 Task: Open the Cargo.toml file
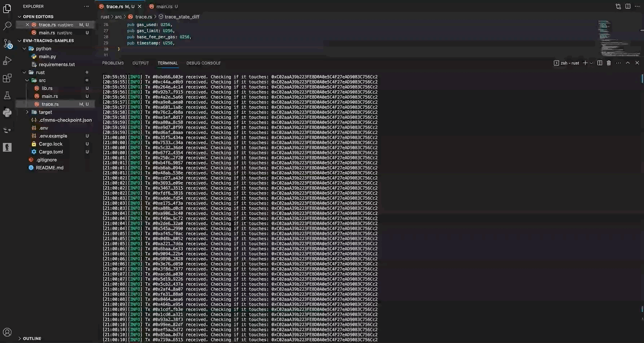tap(51, 152)
